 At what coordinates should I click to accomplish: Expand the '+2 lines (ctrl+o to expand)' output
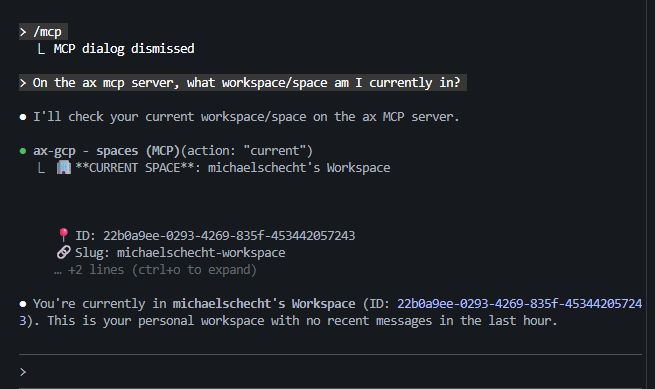coord(155,270)
